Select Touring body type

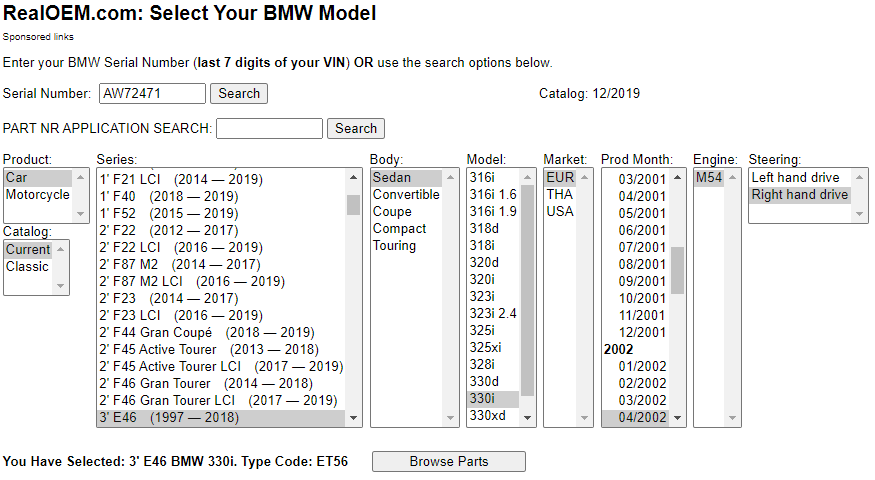tap(407, 246)
